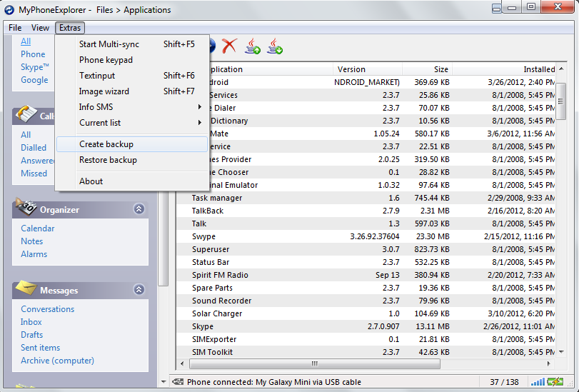Select the Skype application row

[x=366, y=326]
